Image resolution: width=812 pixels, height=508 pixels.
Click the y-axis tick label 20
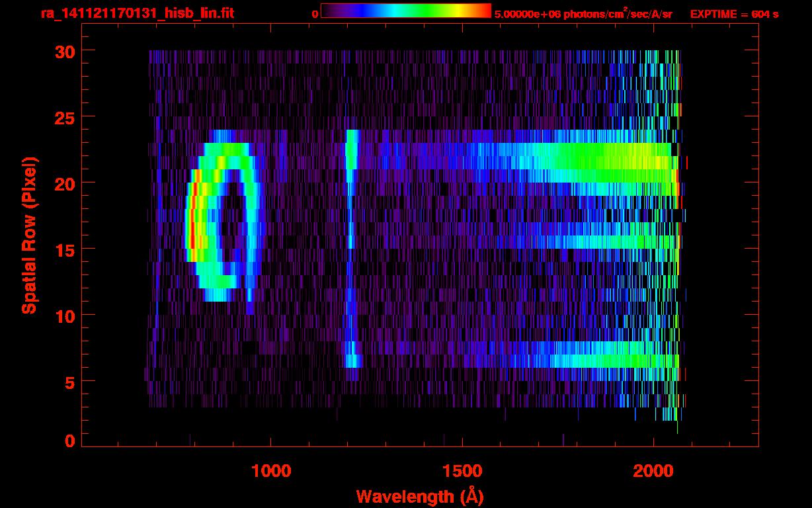click(63, 183)
